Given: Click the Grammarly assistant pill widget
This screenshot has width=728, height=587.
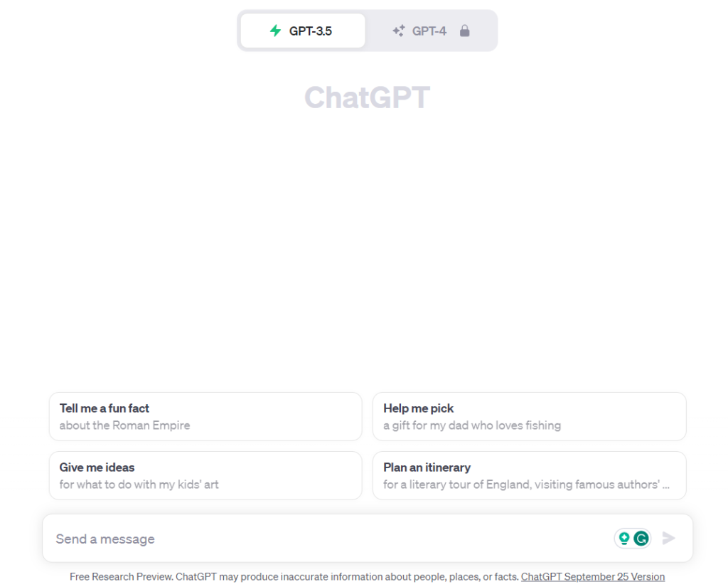Looking at the screenshot, I should point(631,538).
